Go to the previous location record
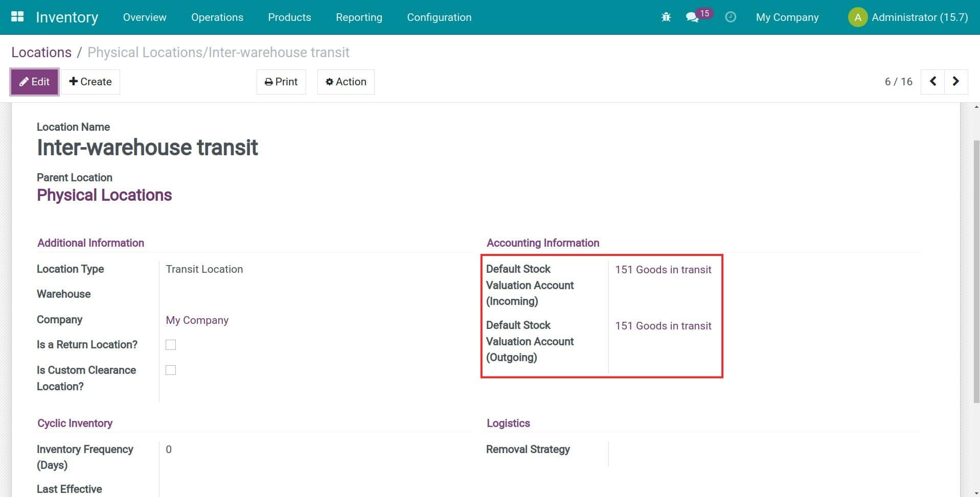 932,82
